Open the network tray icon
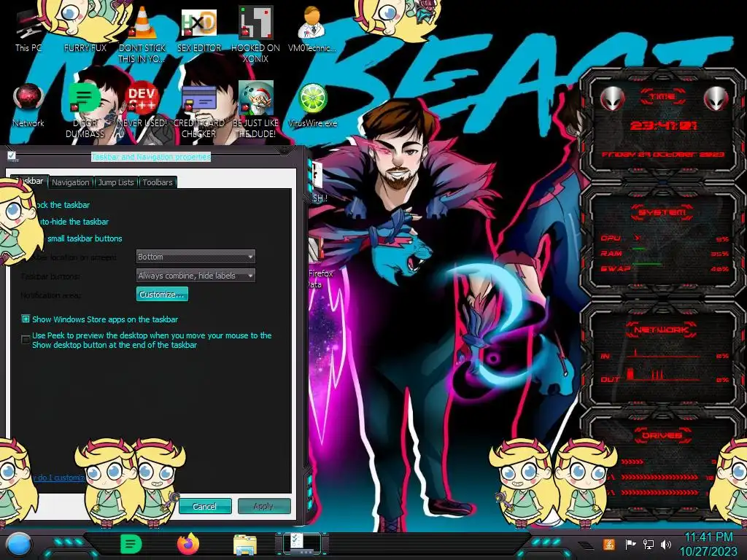The image size is (747, 560). (648, 544)
